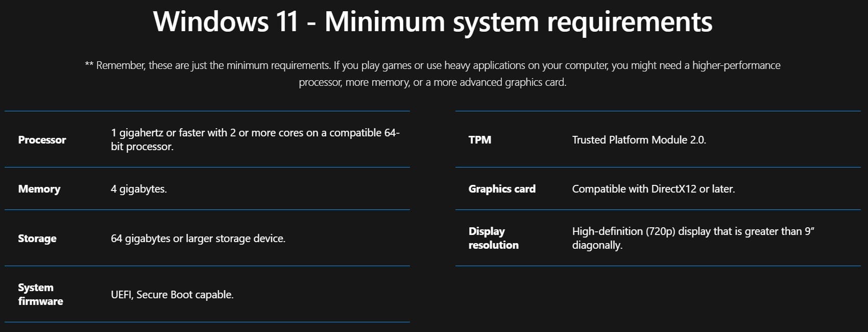Click the 'Remember, these are just the minimum requirements' note
The width and height of the screenshot is (868, 332).
point(432,74)
